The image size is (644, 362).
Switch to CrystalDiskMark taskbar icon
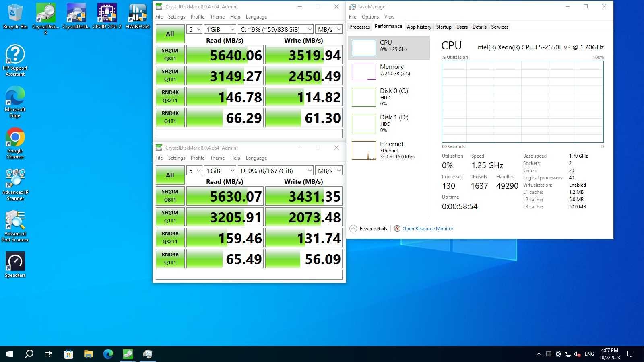128,354
